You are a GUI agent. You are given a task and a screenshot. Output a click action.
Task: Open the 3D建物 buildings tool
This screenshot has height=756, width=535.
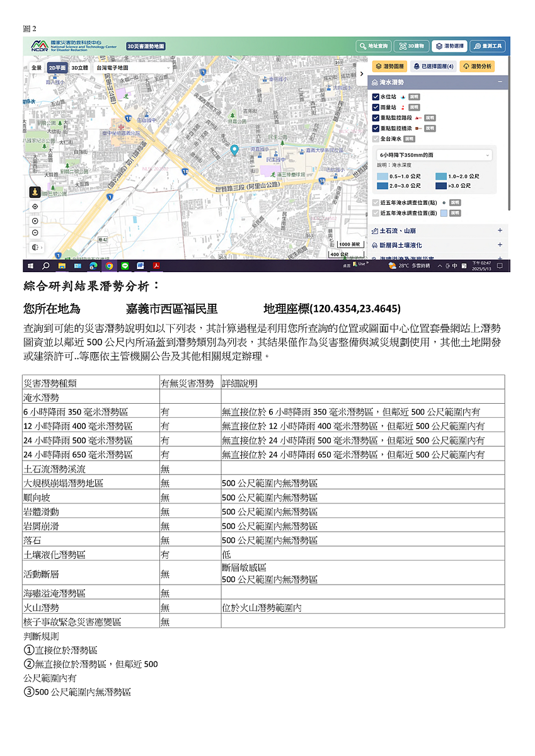point(411,46)
